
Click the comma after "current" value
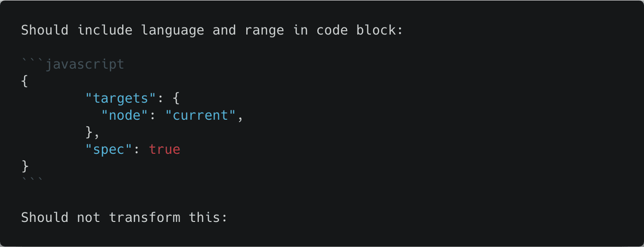(240, 117)
